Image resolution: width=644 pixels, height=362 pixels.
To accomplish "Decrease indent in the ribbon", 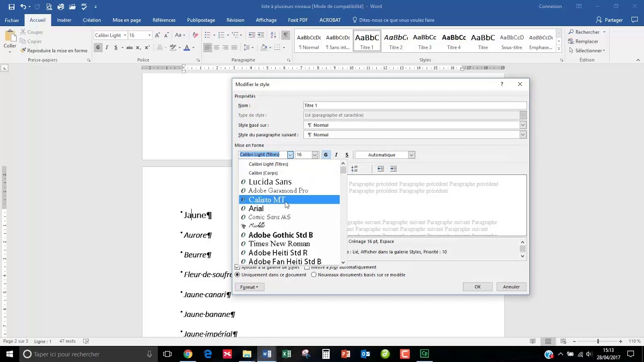I will pyautogui.click(x=251, y=35).
